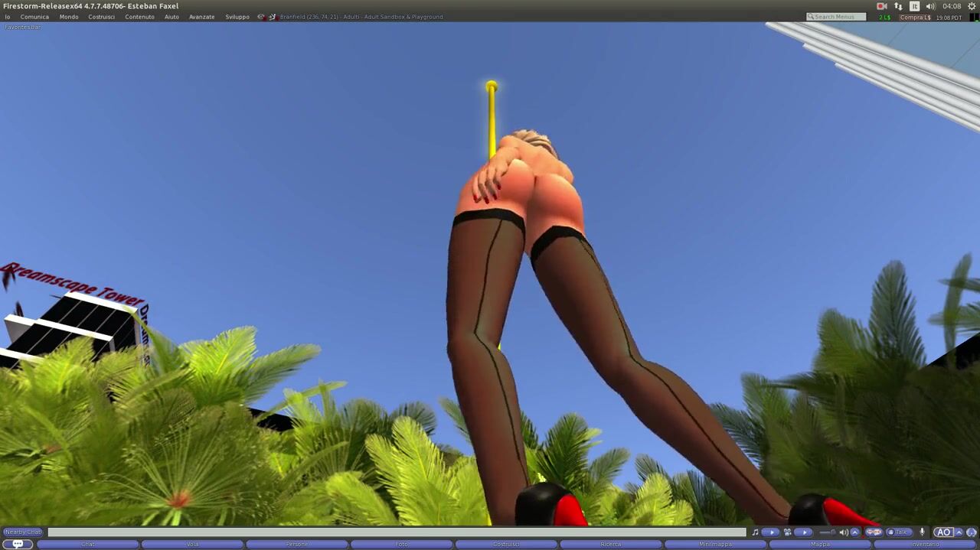This screenshot has height=550, width=980.
Task: Expand the AO options arrow
Action: [959, 532]
